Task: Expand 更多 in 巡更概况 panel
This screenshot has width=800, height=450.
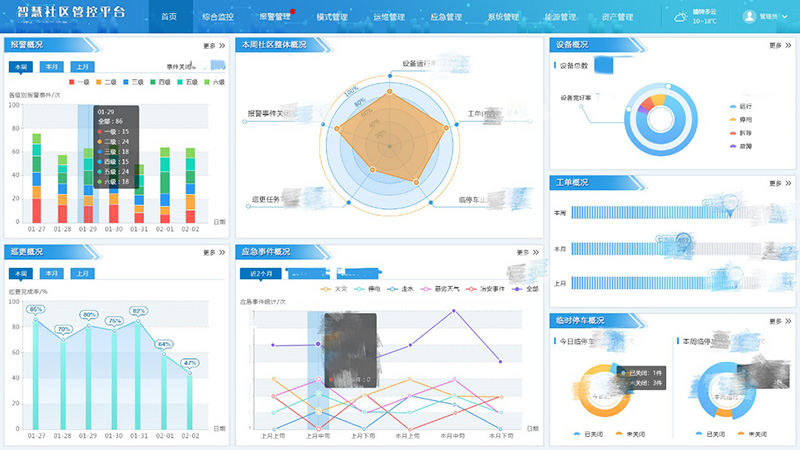Action: (x=214, y=253)
